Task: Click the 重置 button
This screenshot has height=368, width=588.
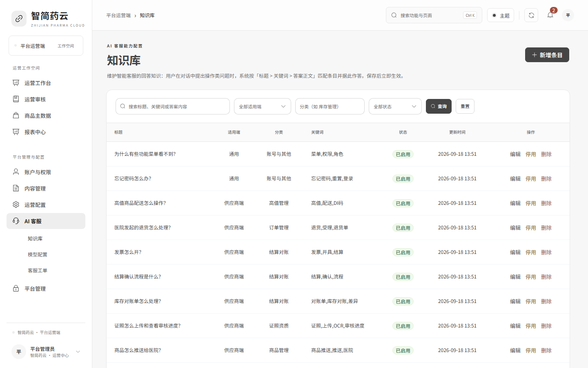Action: pos(465,106)
